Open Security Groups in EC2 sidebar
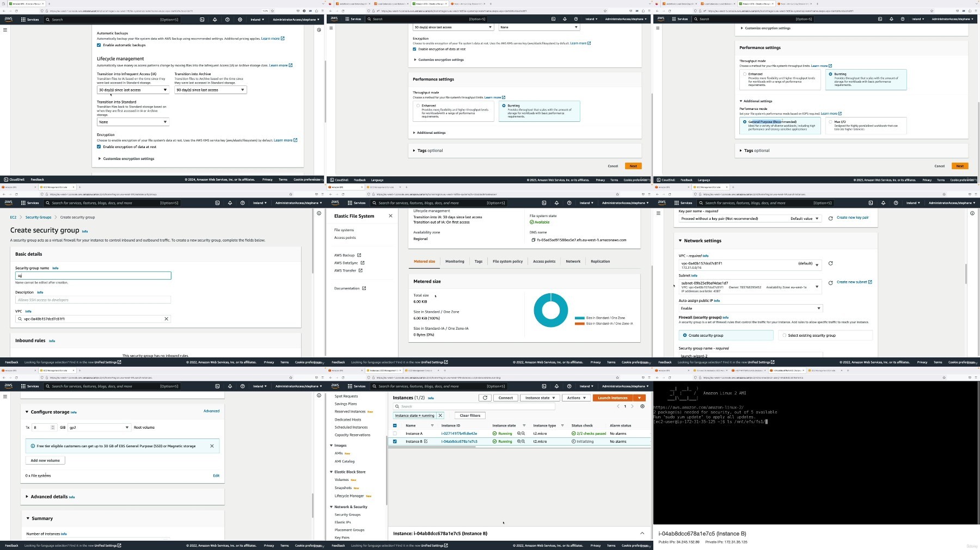The width and height of the screenshot is (980, 550). coord(347,515)
